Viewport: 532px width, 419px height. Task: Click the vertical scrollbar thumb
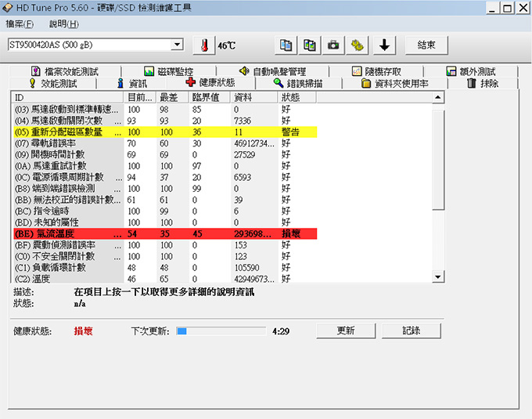pyautogui.click(x=438, y=160)
